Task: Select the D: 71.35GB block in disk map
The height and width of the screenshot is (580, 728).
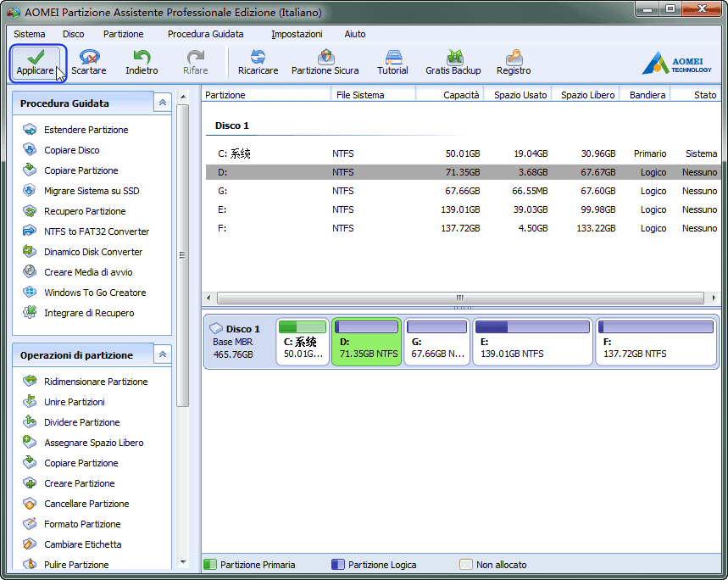Action: pyautogui.click(x=366, y=342)
